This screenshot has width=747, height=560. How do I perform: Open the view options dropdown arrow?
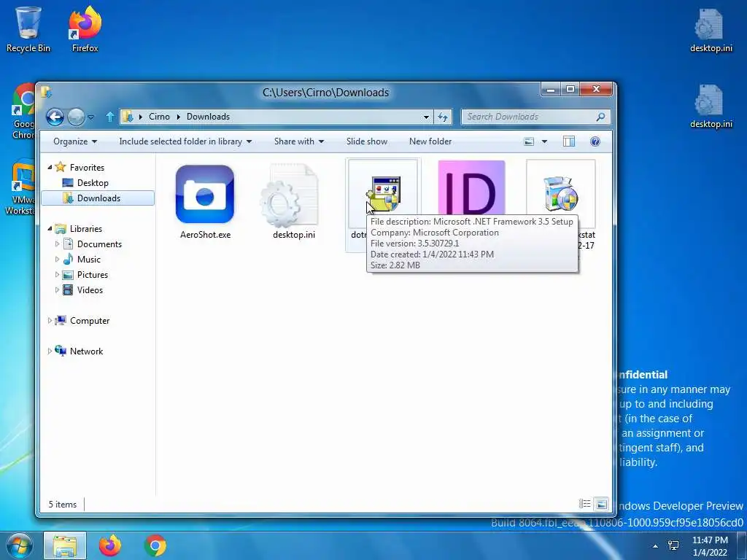(544, 141)
